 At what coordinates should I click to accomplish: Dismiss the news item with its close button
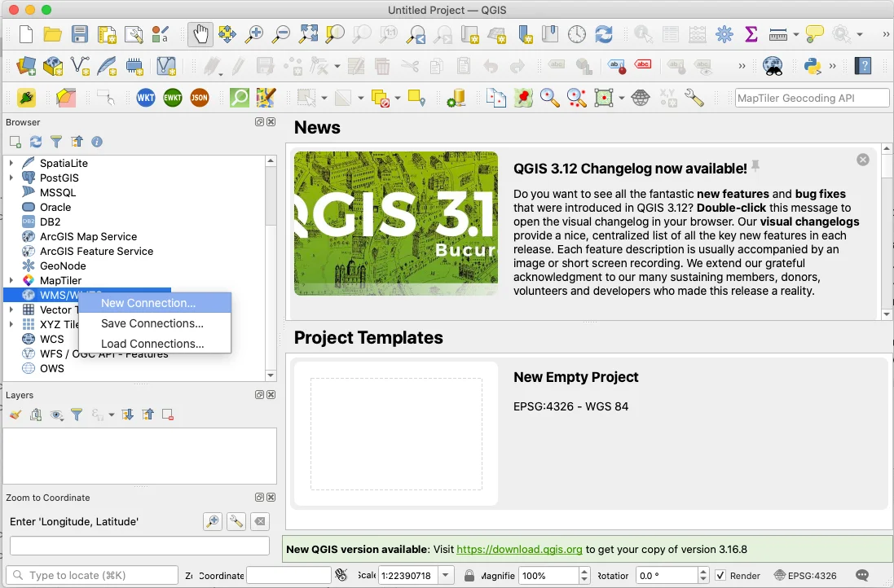point(863,160)
